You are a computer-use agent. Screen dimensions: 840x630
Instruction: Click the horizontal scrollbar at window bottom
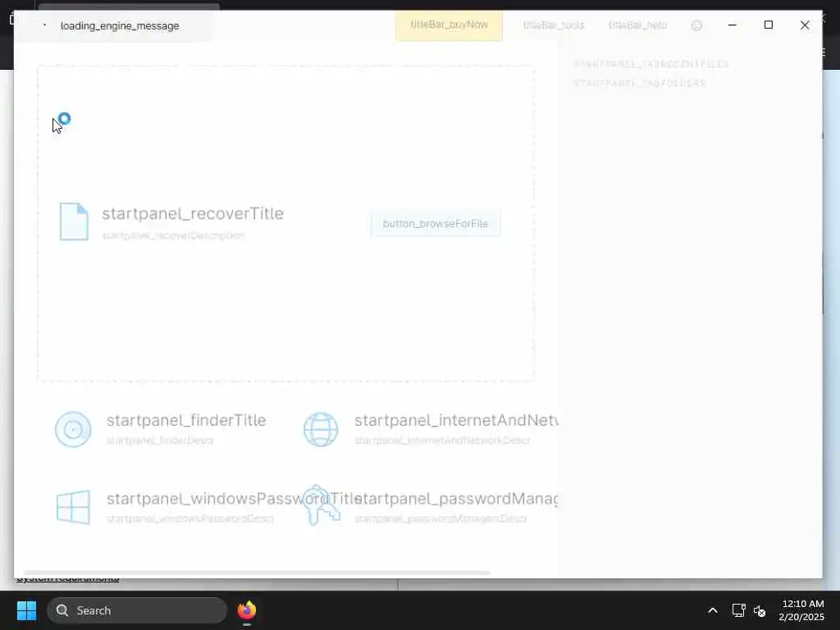tap(257, 573)
